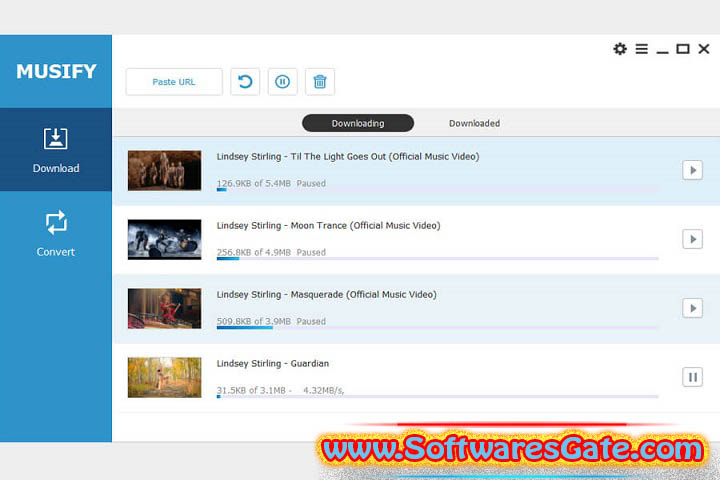720x480 pixels.
Task: Resume the Masquerade download
Action: click(692, 308)
